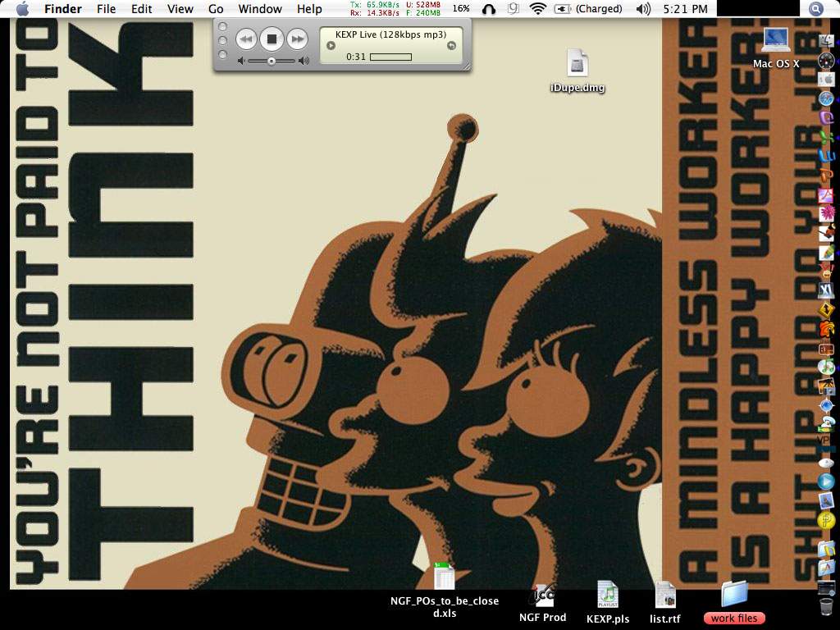The width and height of the screenshot is (840, 630).
Task: Open the Trash in the Dock
Action: pos(827,606)
